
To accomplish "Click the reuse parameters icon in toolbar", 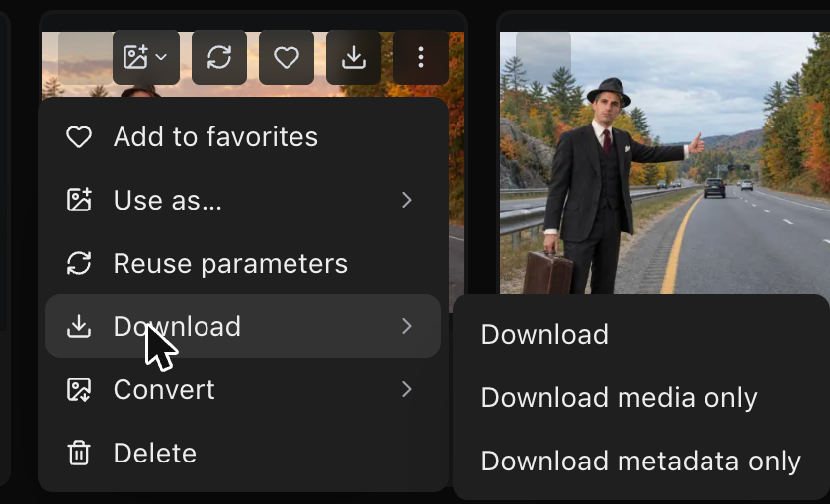I will pos(219,57).
